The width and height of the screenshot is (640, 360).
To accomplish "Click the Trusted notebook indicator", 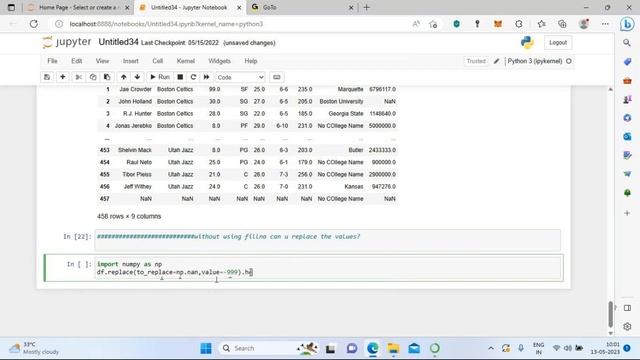I will [x=476, y=61].
